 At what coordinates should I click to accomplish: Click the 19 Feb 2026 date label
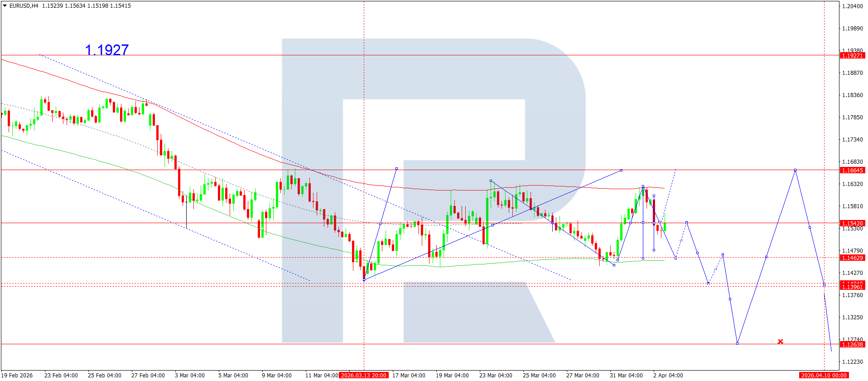[17, 375]
